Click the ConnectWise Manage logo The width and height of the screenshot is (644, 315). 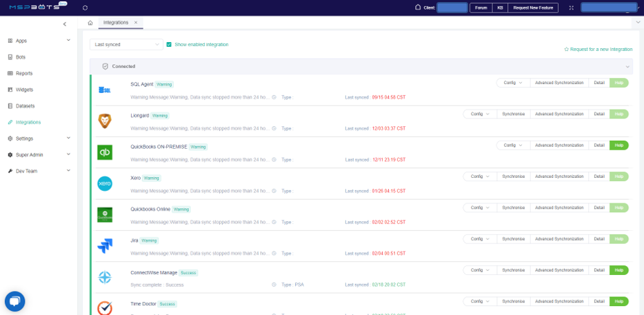105,277
